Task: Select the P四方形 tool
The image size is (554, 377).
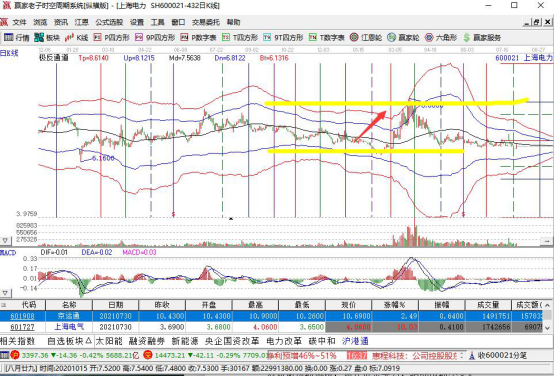Action: click(x=112, y=37)
